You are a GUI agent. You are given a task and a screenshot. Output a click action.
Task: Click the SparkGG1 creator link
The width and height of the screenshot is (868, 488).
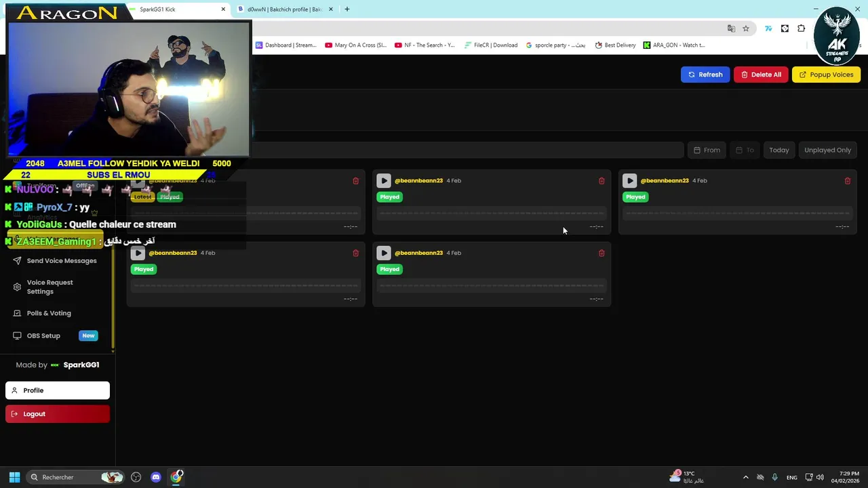81,365
